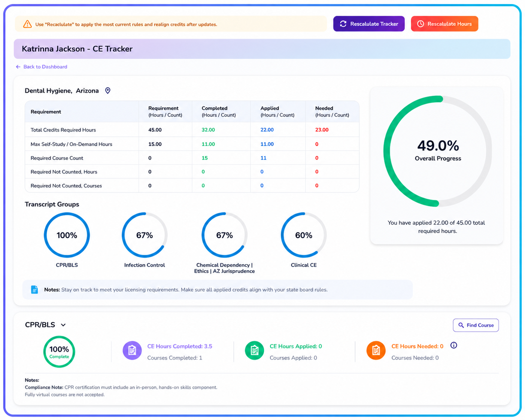Select the Clinical CE 60% progress ring

click(x=304, y=235)
